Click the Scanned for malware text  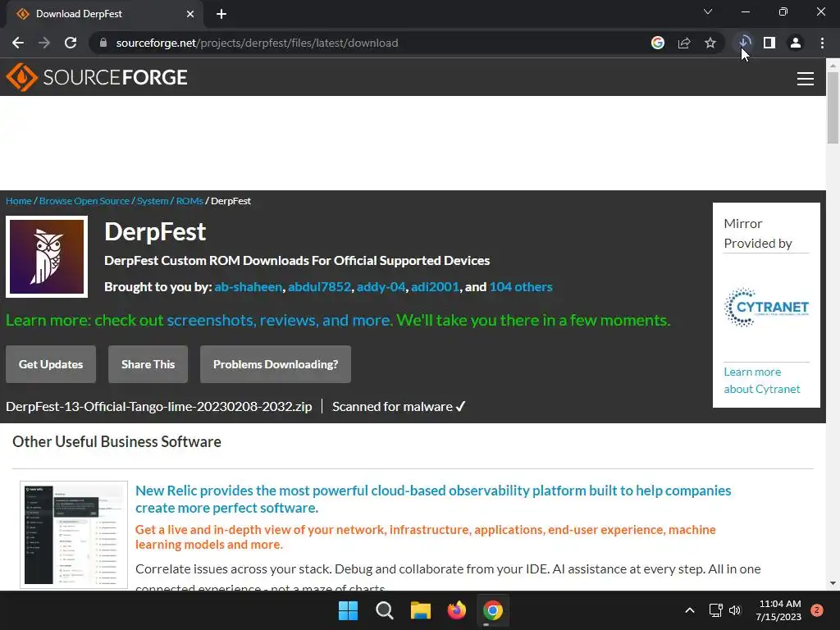[x=399, y=407]
